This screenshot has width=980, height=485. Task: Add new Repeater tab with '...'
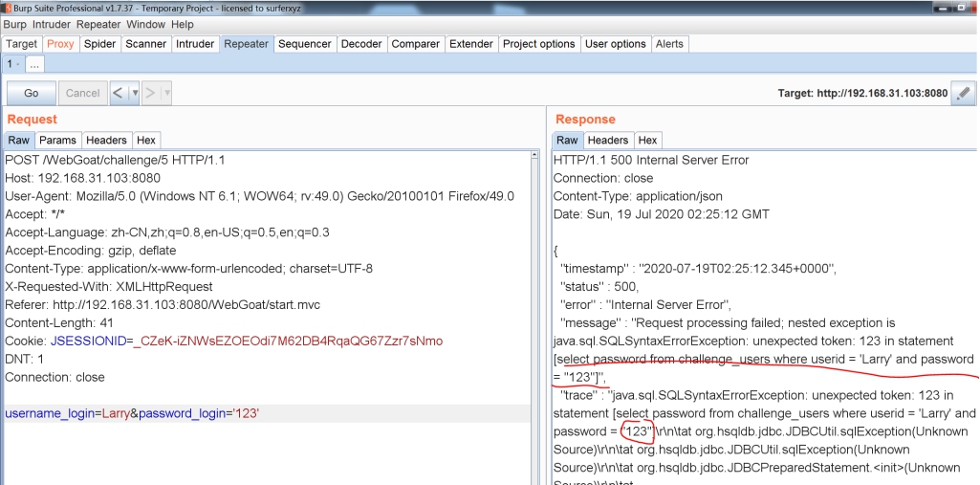pos(35,64)
